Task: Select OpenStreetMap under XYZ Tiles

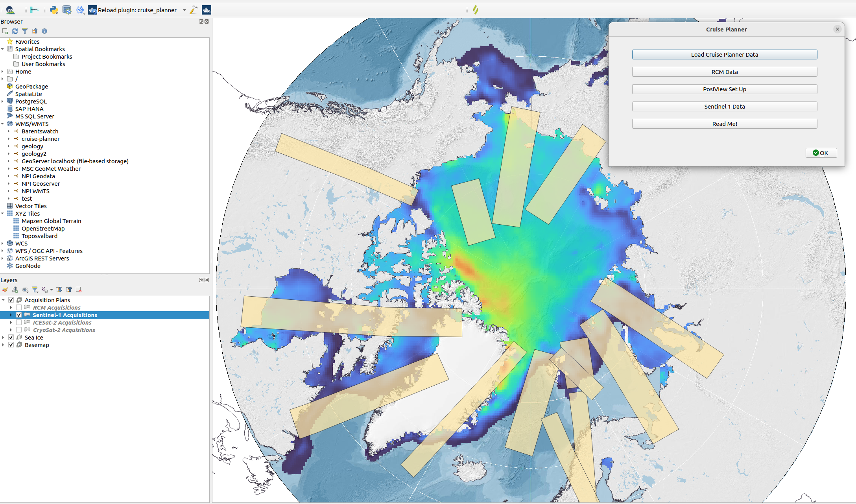Action: (43, 229)
